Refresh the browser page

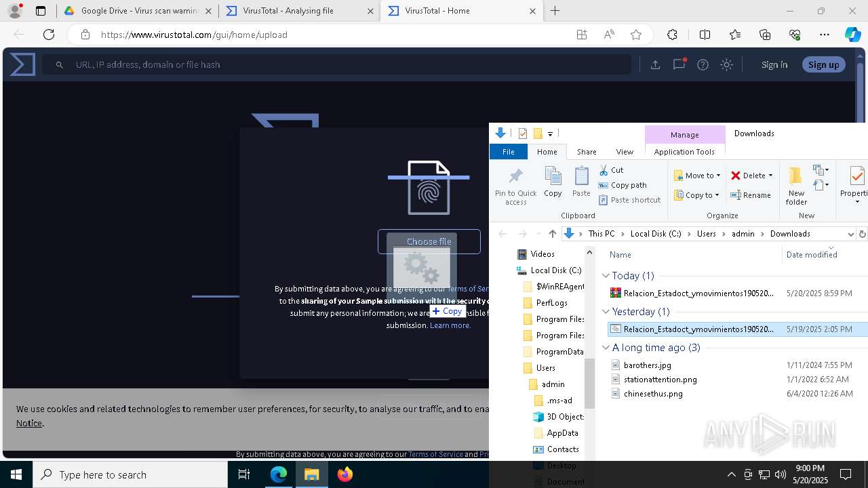click(49, 35)
